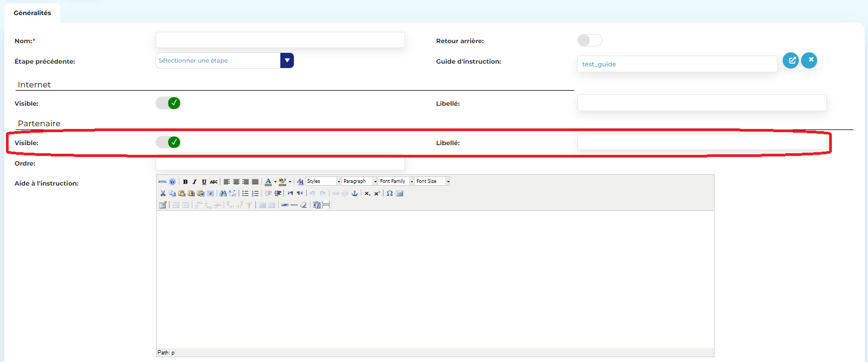This screenshot has width=868, height=362.
Task: Expand the Paragraph format dropdown
Action: tap(375, 181)
